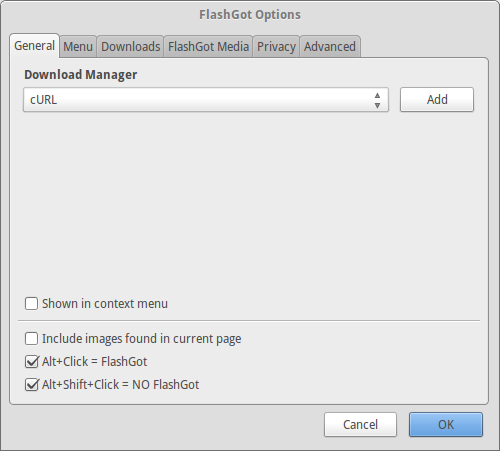Open the Privacy tab
Viewport: 500px width, 451px height.
pos(276,46)
